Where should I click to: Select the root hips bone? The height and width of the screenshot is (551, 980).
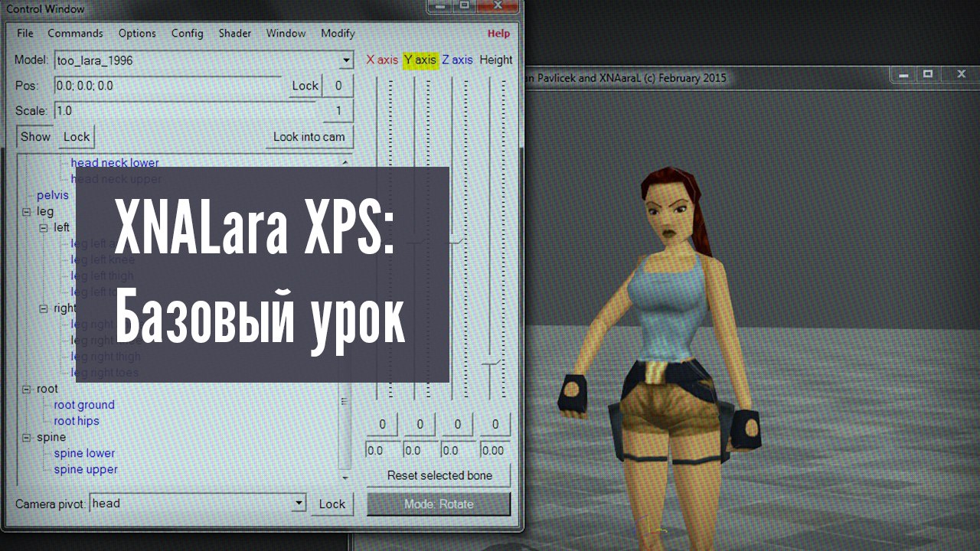click(x=77, y=421)
